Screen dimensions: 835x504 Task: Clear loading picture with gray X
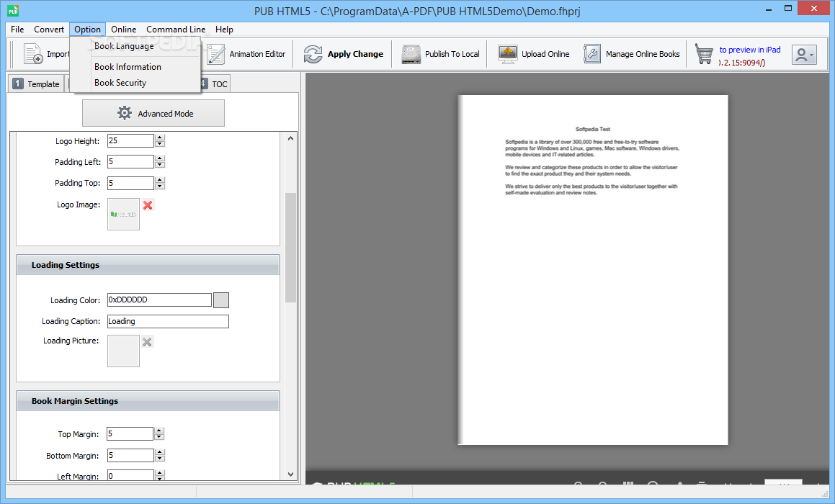(x=148, y=342)
